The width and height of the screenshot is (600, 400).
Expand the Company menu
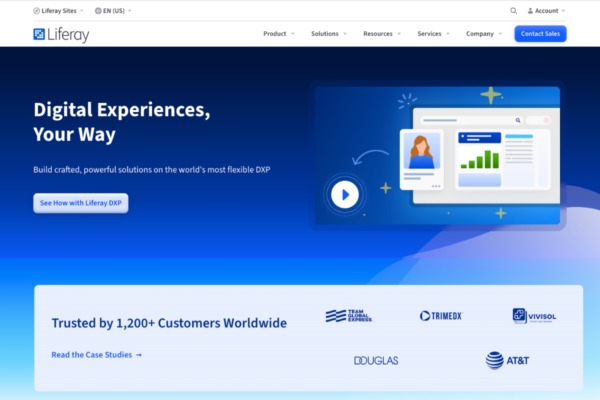coord(484,34)
